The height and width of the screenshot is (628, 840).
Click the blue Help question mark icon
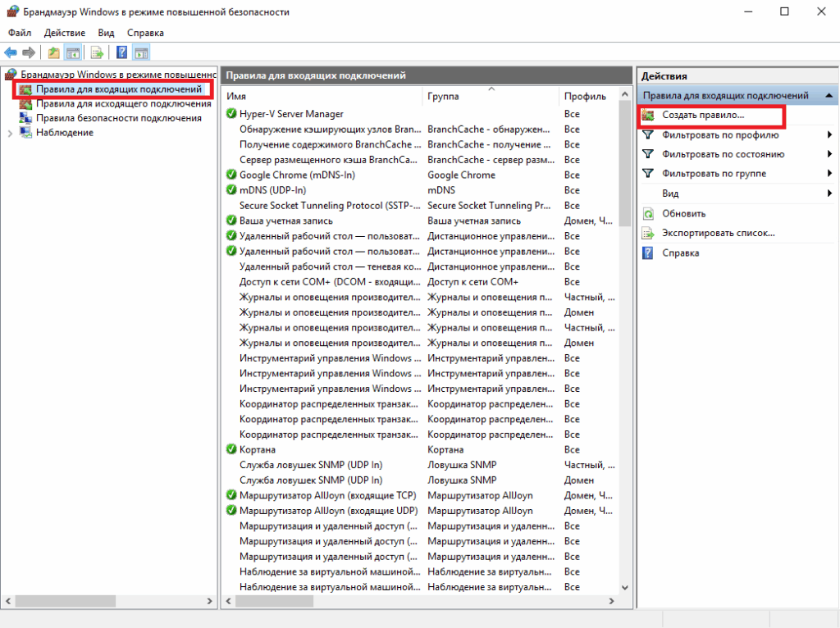pos(121,52)
